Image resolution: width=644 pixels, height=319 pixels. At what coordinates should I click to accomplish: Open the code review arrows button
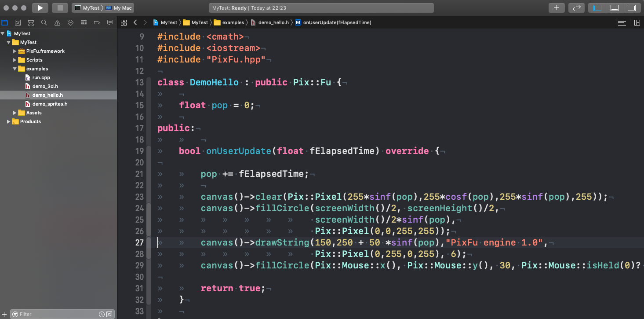point(577,8)
